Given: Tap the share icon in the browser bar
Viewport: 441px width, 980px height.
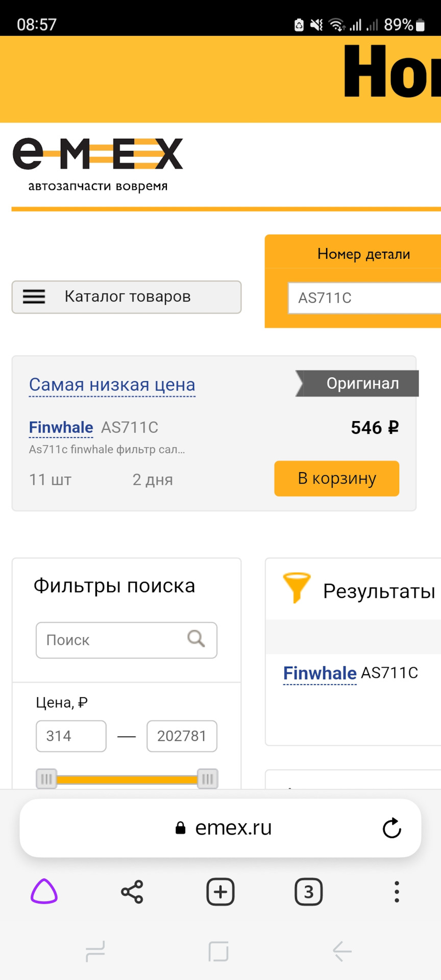Looking at the screenshot, I should coord(132,892).
